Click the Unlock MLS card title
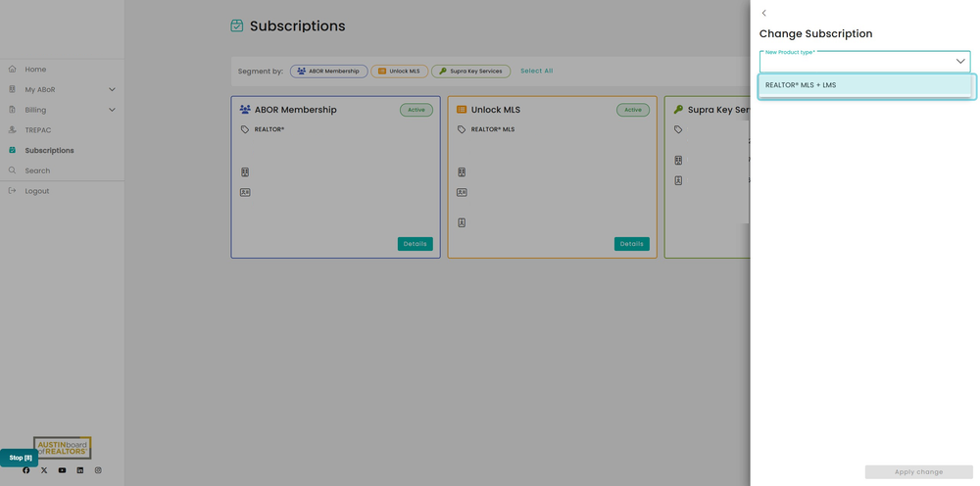This screenshot has width=980, height=486. click(496, 110)
